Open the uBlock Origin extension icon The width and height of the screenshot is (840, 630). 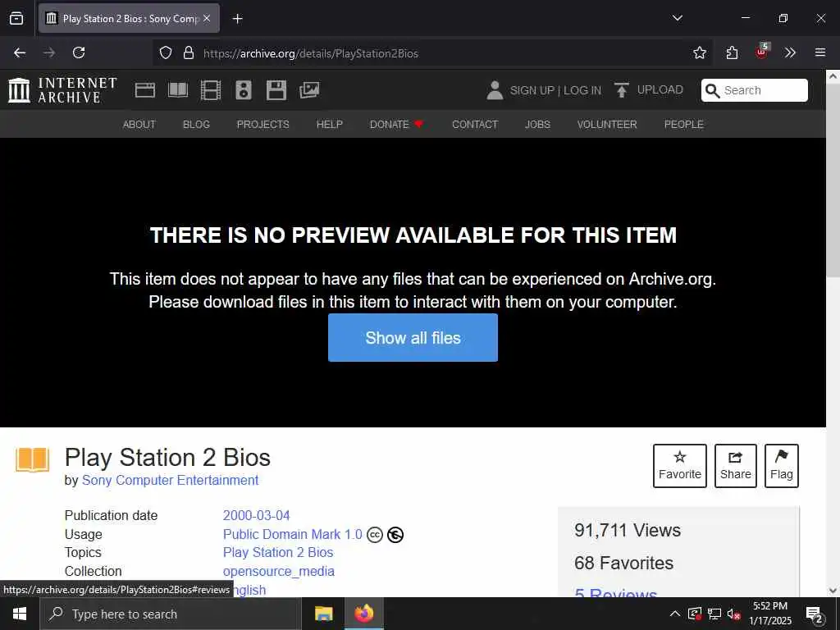(x=762, y=52)
